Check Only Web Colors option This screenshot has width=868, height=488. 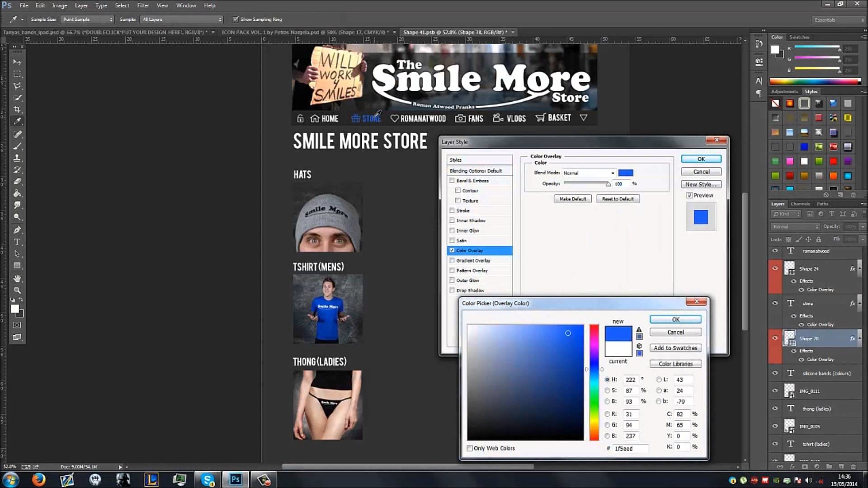(470, 448)
